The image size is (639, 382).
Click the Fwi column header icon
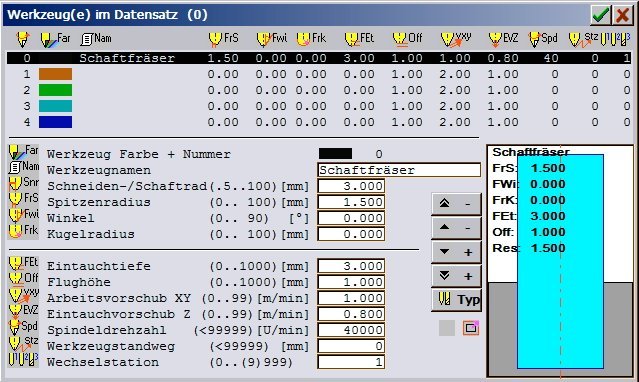272,39
